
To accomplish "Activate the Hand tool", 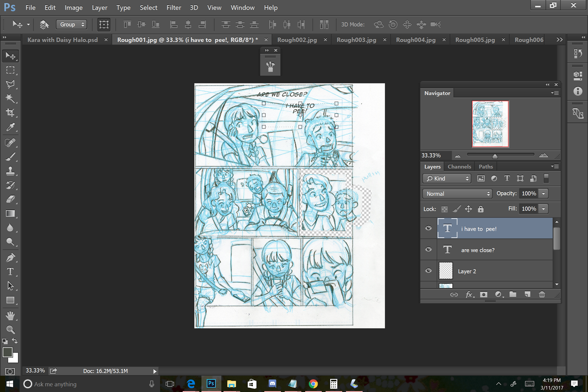I will 10,316.
